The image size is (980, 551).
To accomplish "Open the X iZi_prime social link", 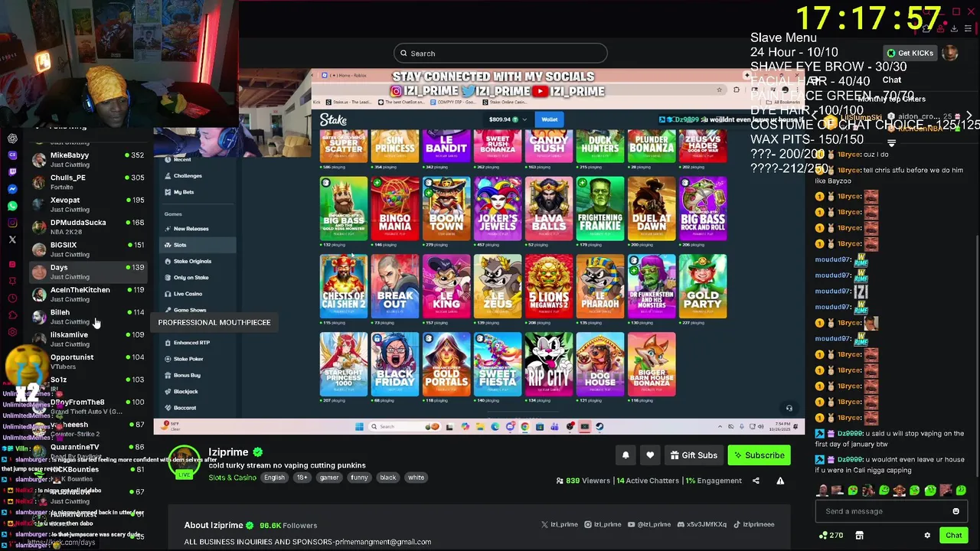I will click(560, 525).
